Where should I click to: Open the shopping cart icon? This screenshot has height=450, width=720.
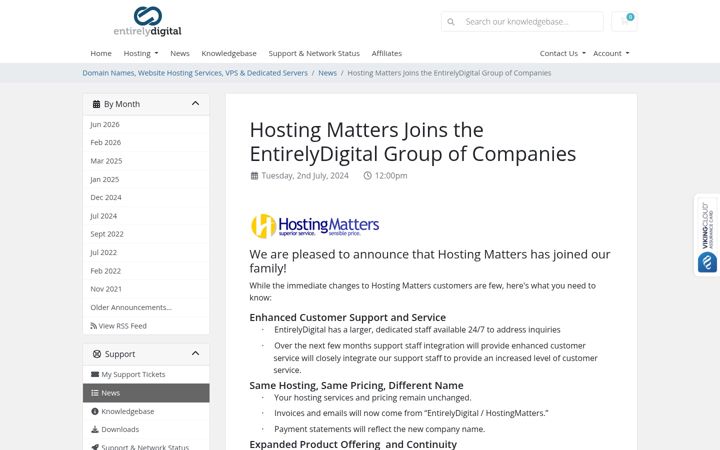pyautogui.click(x=624, y=21)
